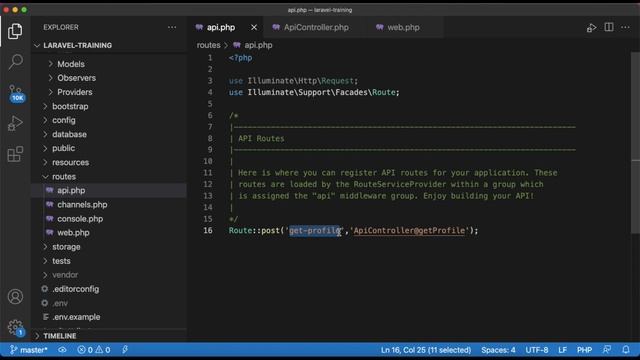Viewport: 640px width, 360px height.
Task: Change end of line via LF
Action: [562, 350]
